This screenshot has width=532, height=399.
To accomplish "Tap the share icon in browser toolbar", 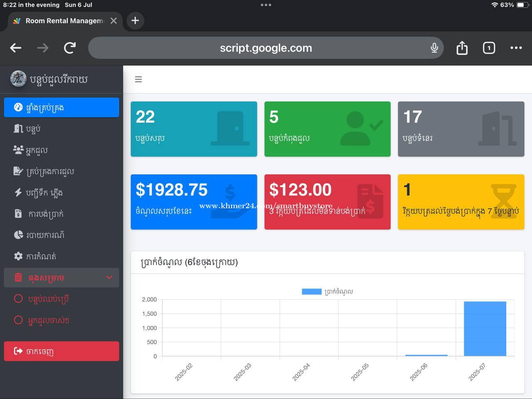I will click(462, 48).
